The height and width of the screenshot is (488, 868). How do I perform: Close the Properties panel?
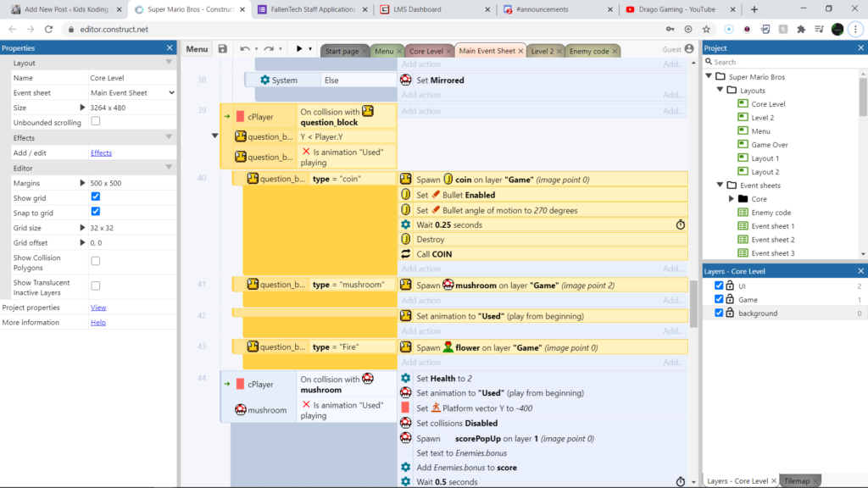170,48
